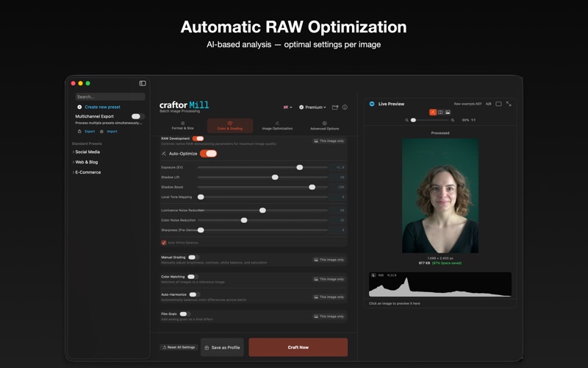
Task: Click This image only for Auto-Harmonize
Action: click(x=329, y=297)
